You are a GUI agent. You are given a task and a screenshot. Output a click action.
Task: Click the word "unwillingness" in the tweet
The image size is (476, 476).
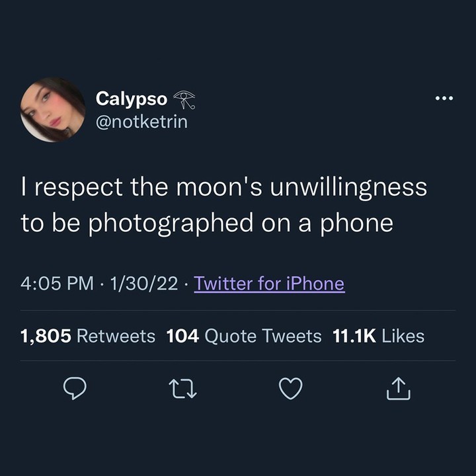click(348, 188)
